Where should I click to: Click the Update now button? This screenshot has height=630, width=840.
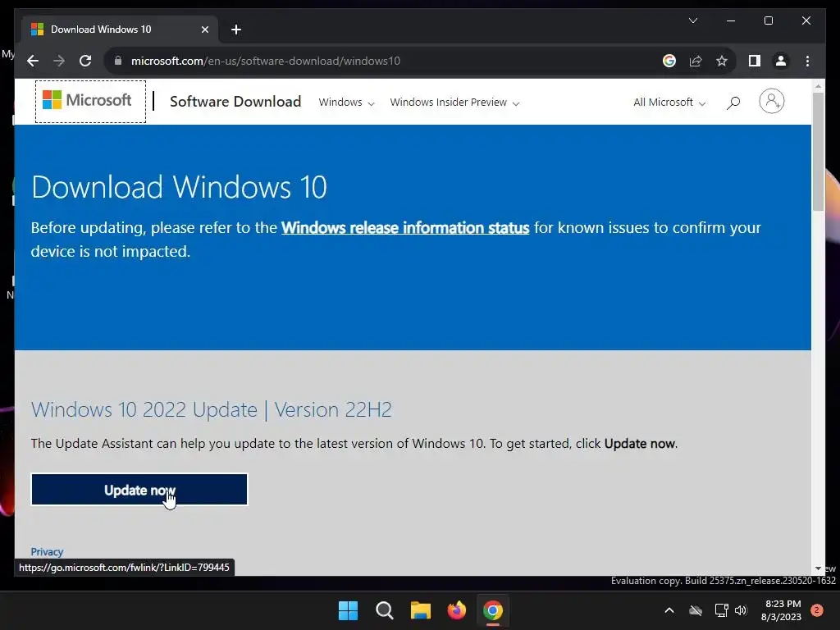click(139, 490)
